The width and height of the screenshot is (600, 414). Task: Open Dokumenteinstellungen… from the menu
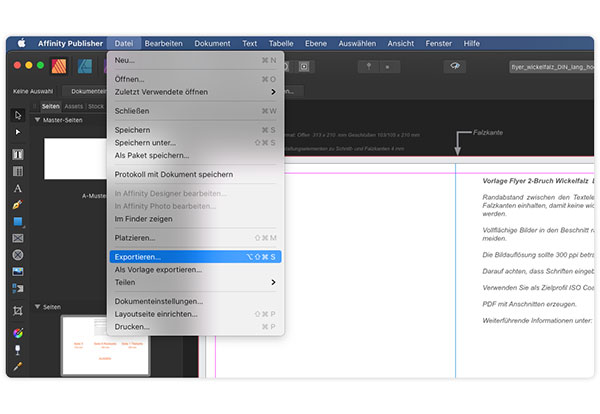point(195,302)
